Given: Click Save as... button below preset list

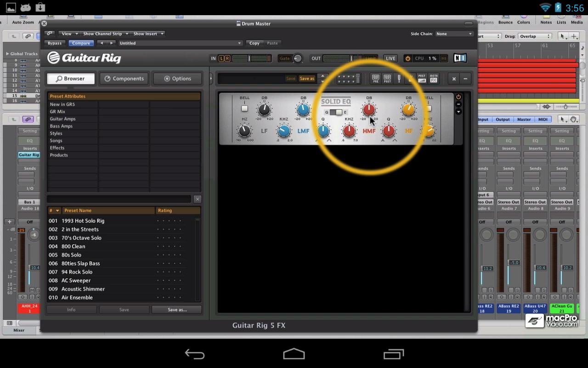Looking at the screenshot, I should (x=177, y=310).
